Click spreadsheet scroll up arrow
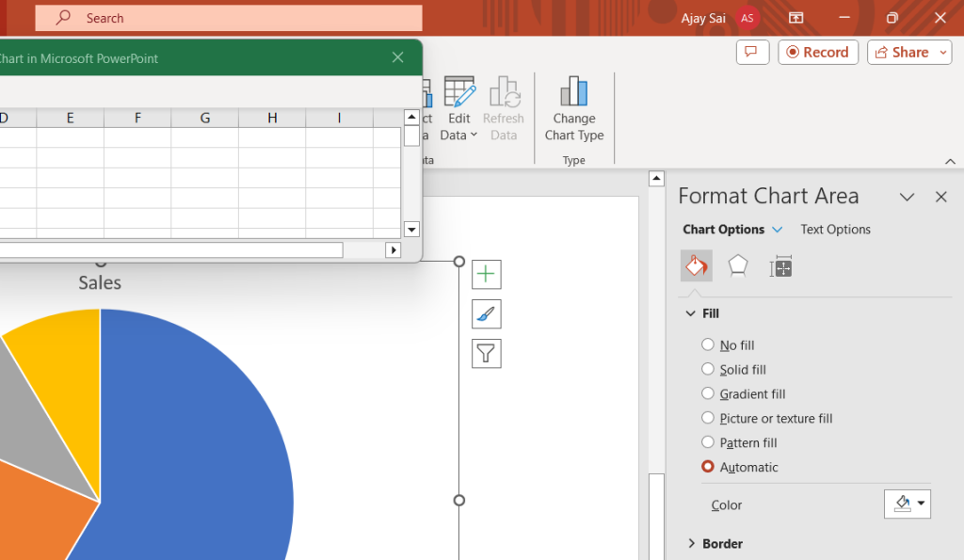Screen dimensions: 964x560 coord(411,117)
